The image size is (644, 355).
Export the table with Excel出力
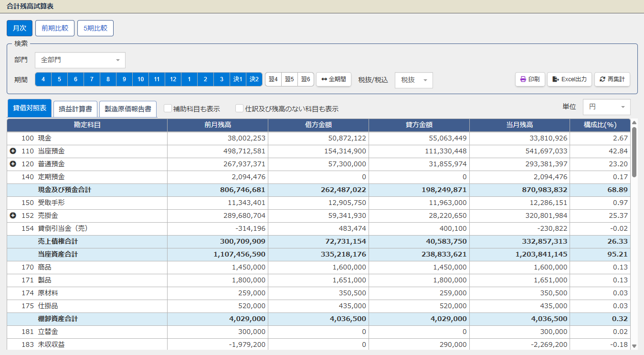click(569, 79)
